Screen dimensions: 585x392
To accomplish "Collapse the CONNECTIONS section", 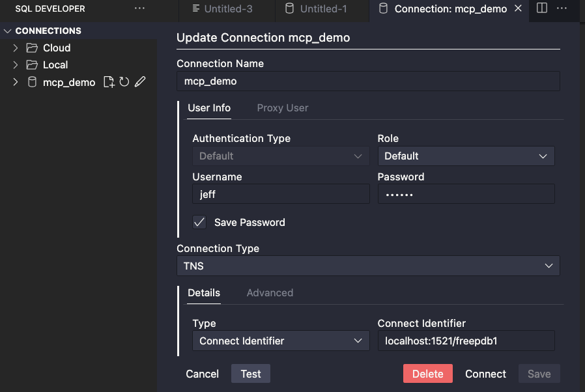I will [x=7, y=31].
